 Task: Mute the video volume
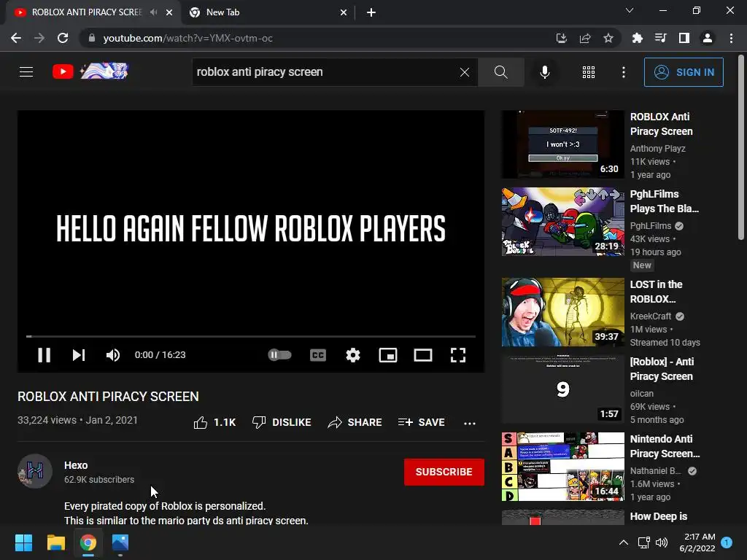pos(113,355)
